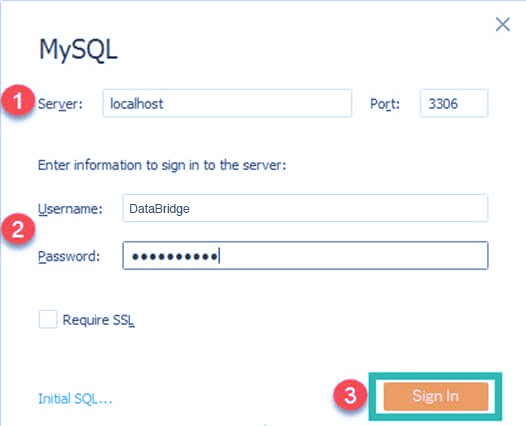The width and height of the screenshot is (526, 426).
Task: Open the Initial SQL link
Action: point(75,398)
